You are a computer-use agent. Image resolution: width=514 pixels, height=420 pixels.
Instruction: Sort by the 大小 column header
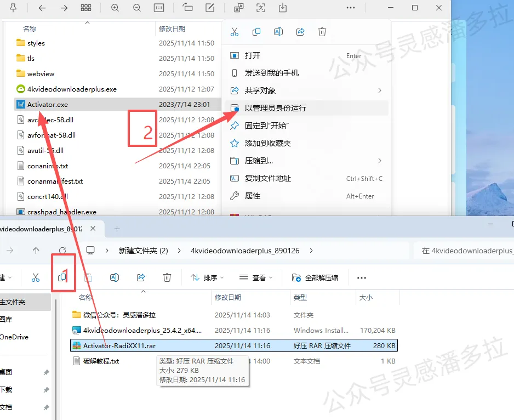(x=366, y=297)
